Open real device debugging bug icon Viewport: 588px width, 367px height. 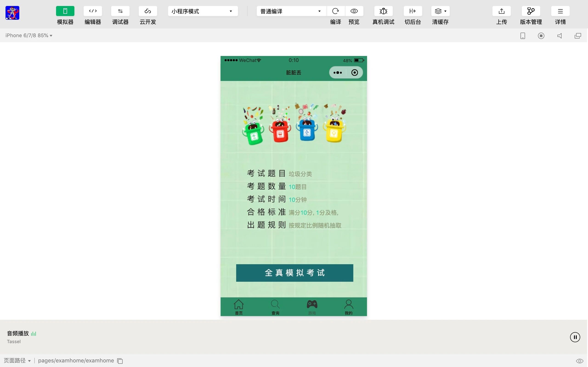[383, 11]
